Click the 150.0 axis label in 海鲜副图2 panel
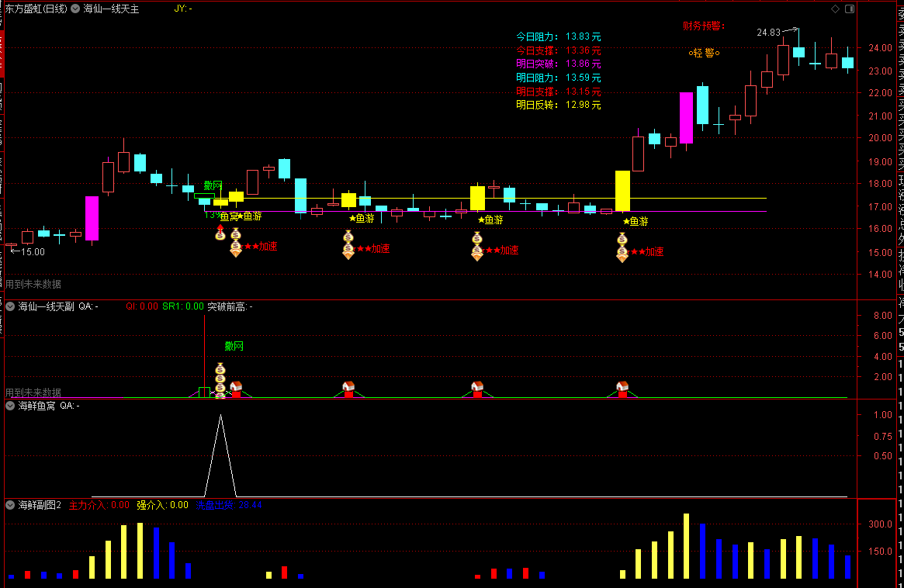Image resolution: width=904 pixels, height=588 pixels. pyautogui.click(x=881, y=551)
